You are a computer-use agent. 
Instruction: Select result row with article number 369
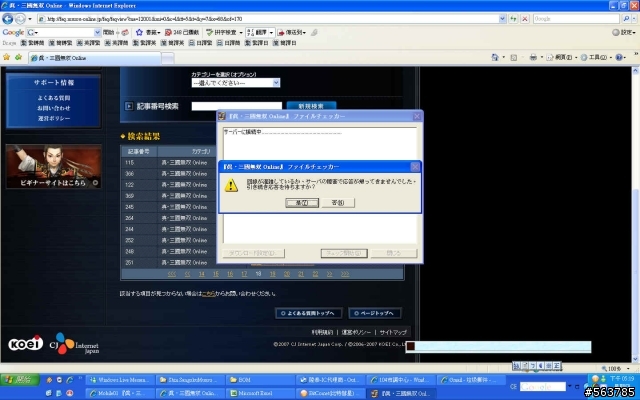click(169, 196)
